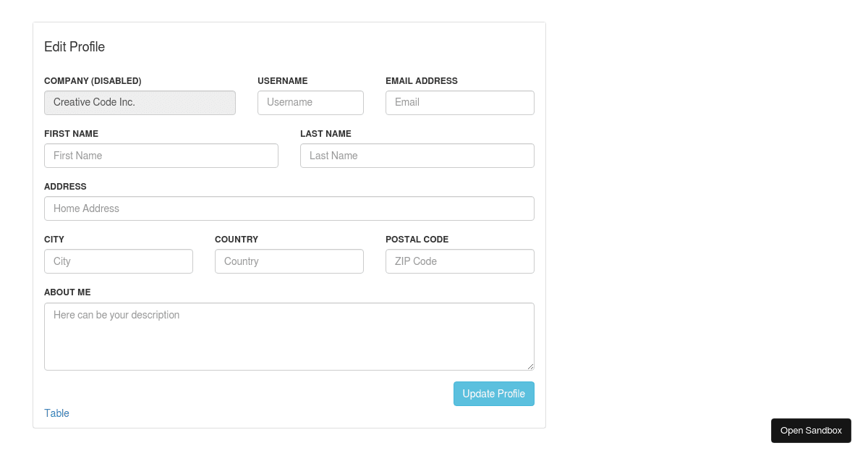Click the disabled Creative Code Inc. company field
This screenshot has height=456, width=868.
[x=140, y=102]
